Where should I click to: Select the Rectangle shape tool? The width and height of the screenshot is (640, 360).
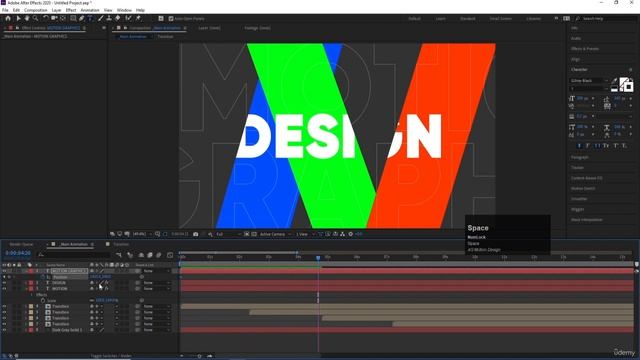point(73,18)
